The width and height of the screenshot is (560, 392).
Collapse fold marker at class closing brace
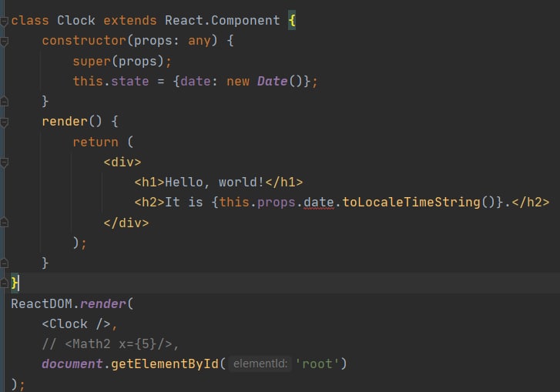click(4, 283)
